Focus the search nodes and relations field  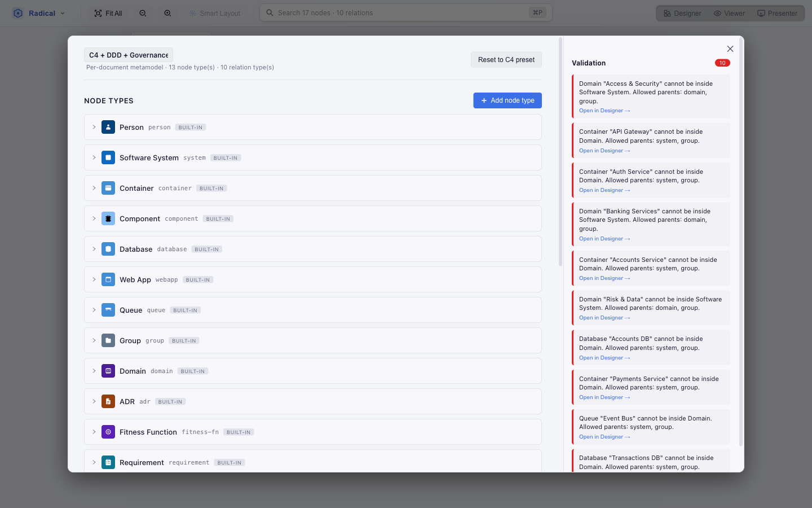(406, 13)
